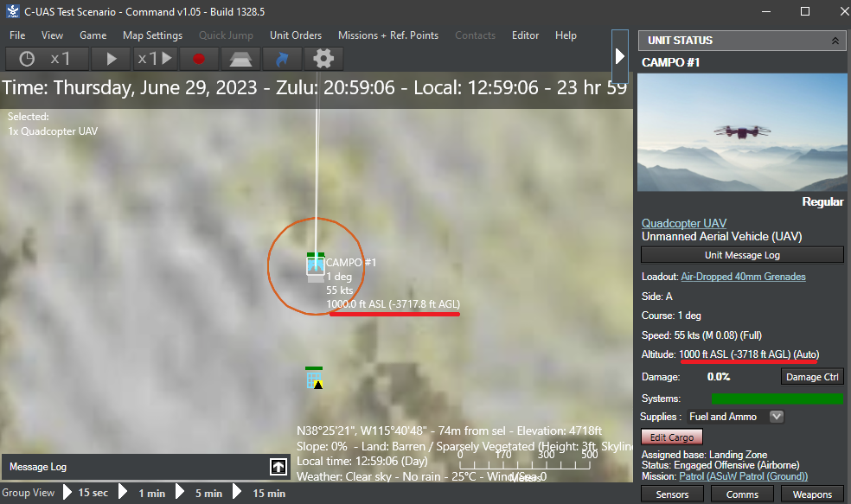Click the Altitude value 1000 ft ASL
This screenshot has height=504, width=851.
749,354
